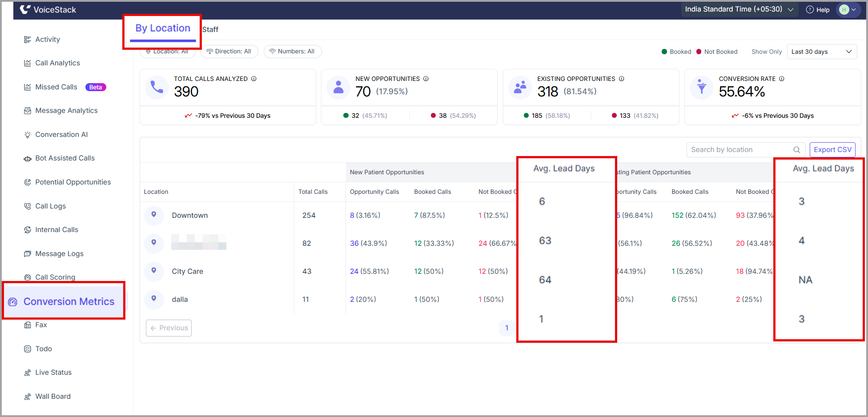Click info icon next to Conversion Rate

click(782, 79)
